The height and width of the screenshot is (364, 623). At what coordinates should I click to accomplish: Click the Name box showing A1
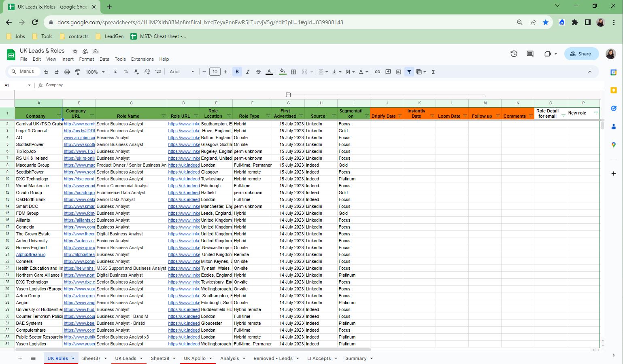pyautogui.click(x=17, y=85)
